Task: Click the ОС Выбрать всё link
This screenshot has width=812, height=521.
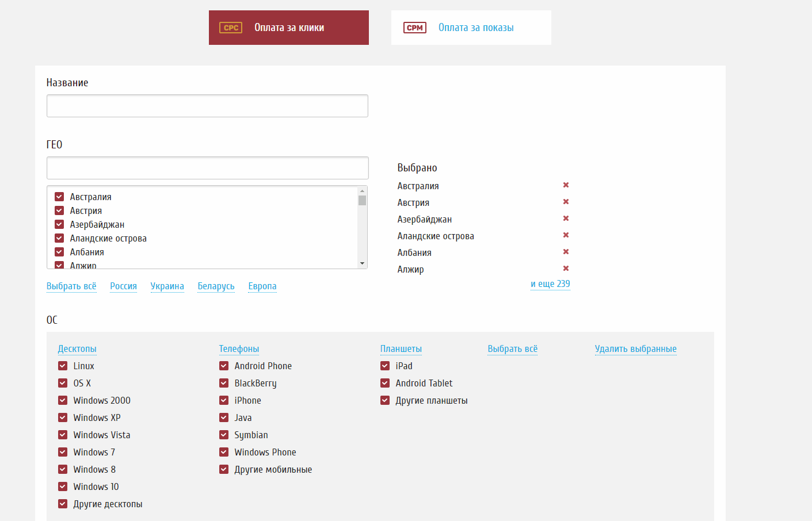Action: pos(513,349)
